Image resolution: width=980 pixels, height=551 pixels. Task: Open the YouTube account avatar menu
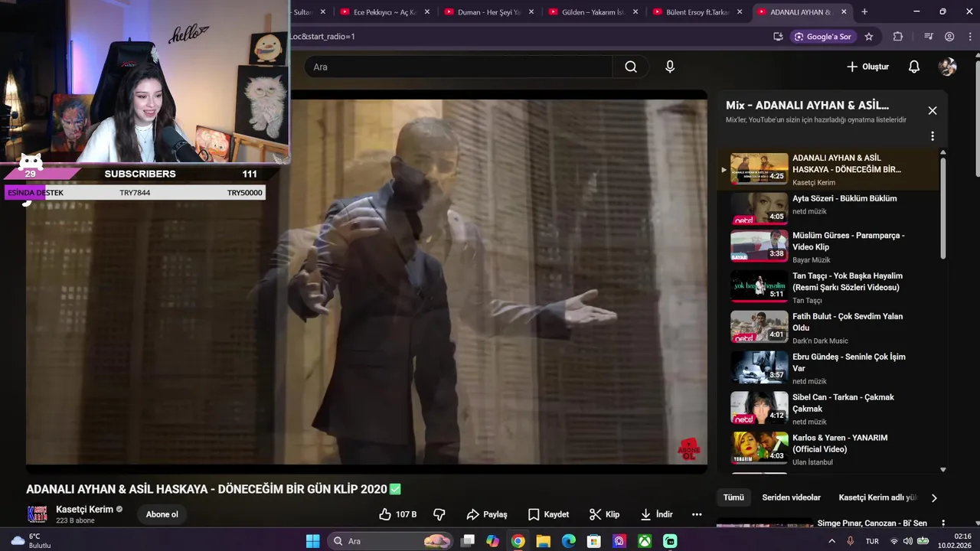click(x=948, y=67)
